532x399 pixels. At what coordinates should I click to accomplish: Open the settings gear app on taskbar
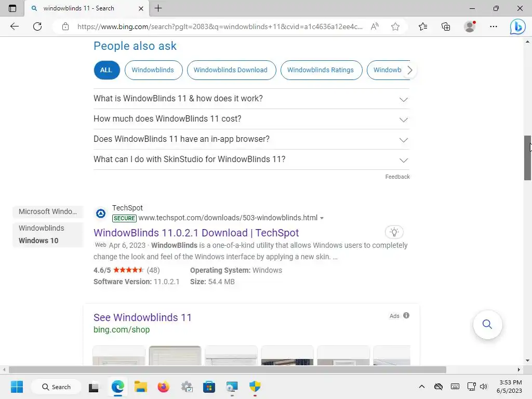(x=187, y=387)
